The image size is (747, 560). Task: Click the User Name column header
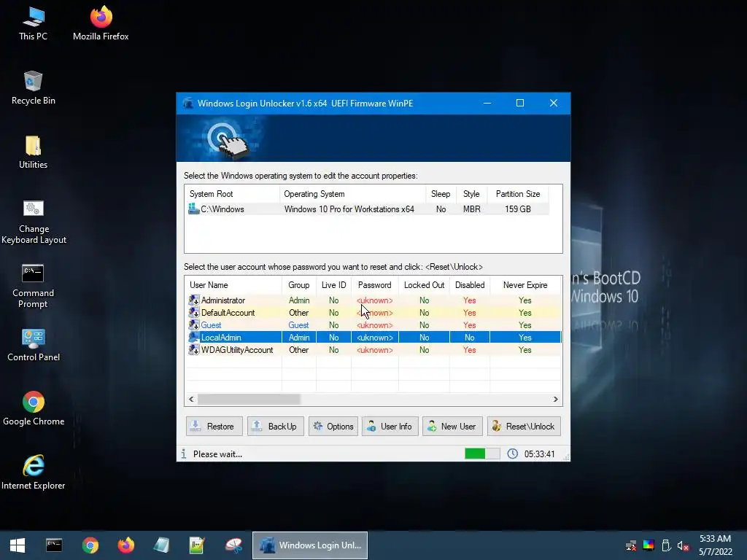233,285
